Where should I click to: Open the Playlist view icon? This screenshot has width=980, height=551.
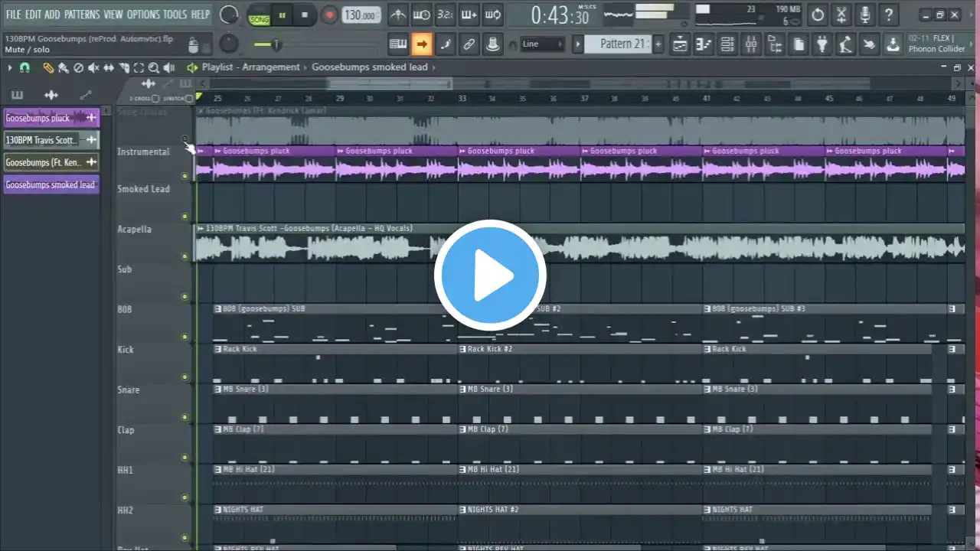[x=680, y=44]
